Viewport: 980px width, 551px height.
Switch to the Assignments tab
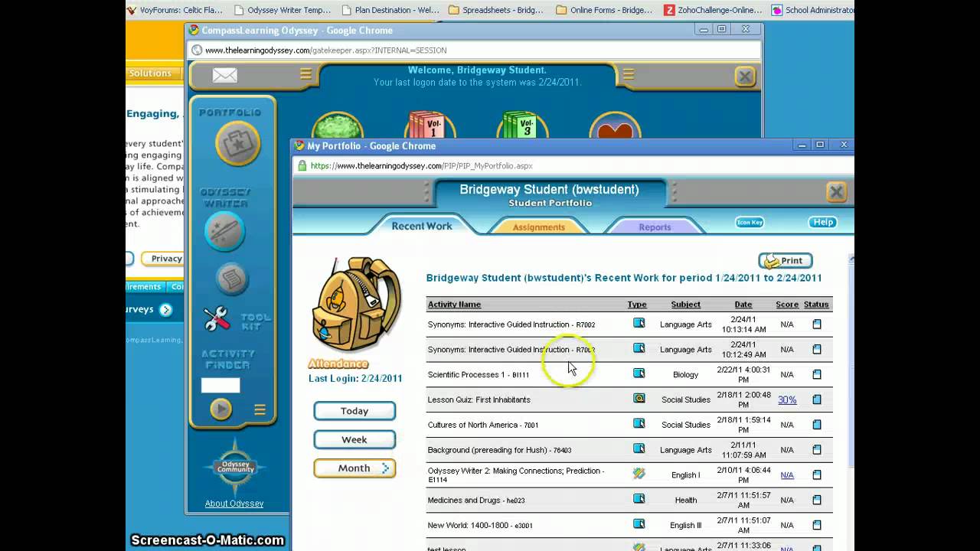click(x=539, y=227)
